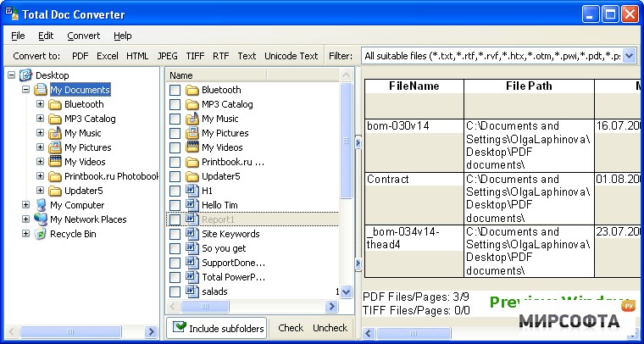This screenshot has width=644, height=344.
Task: Select the Hello Tim document icon
Action: click(x=192, y=205)
